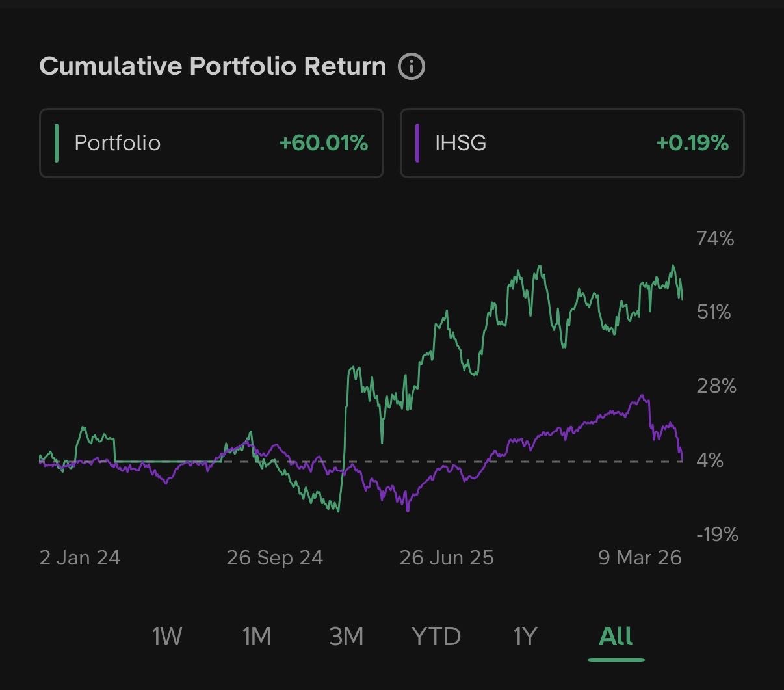The image size is (784, 690).
Task: Click the +0.19% IHSG return value
Action: (x=692, y=143)
